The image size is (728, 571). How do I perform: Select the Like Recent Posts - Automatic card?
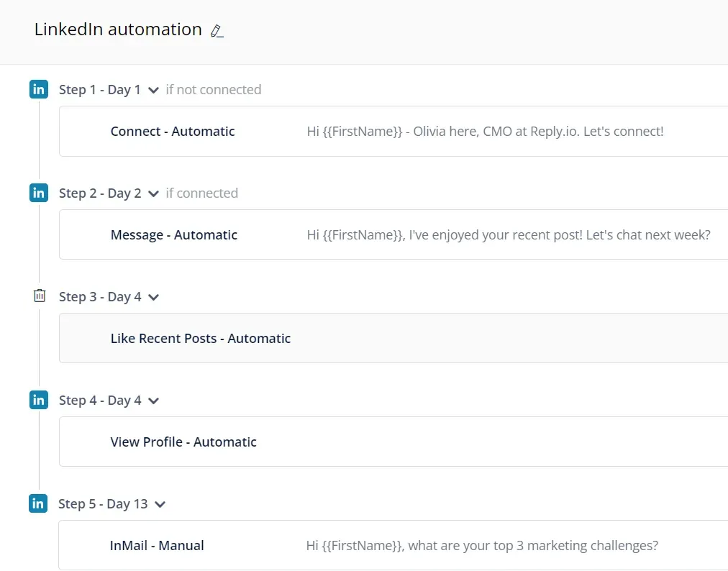point(201,339)
